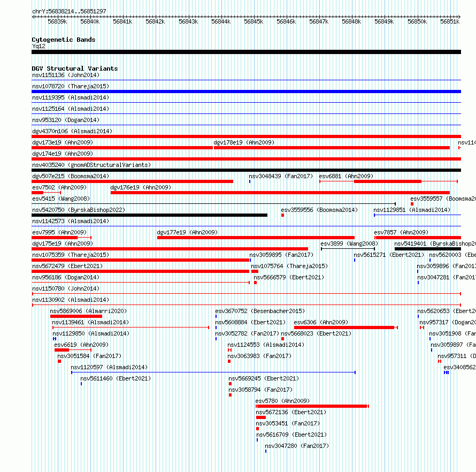
Task: Click the 56851k ruler tick label
Action: tap(450, 21)
